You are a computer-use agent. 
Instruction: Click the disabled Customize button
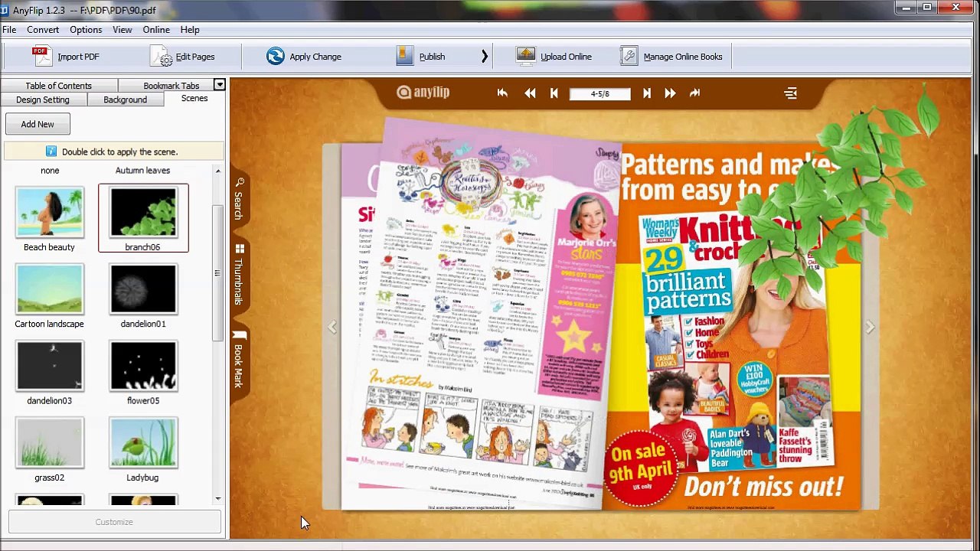tap(114, 522)
